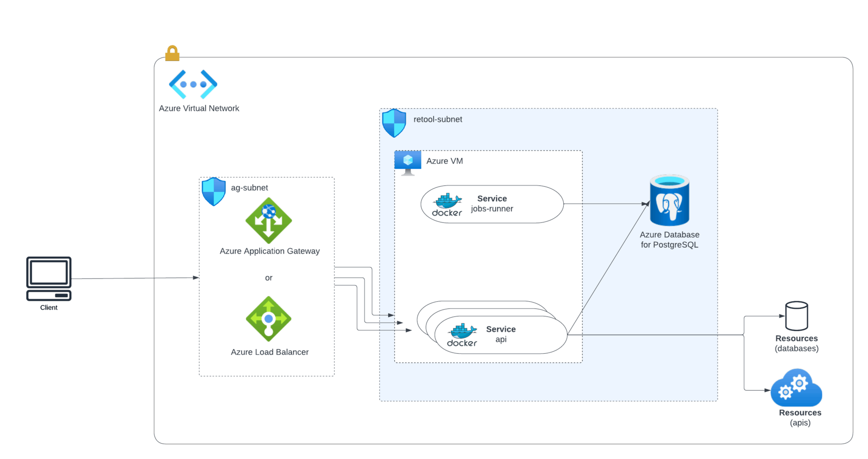Click the golden padlock icon
This screenshot has width=868, height=459.
(x=172, y=53)
